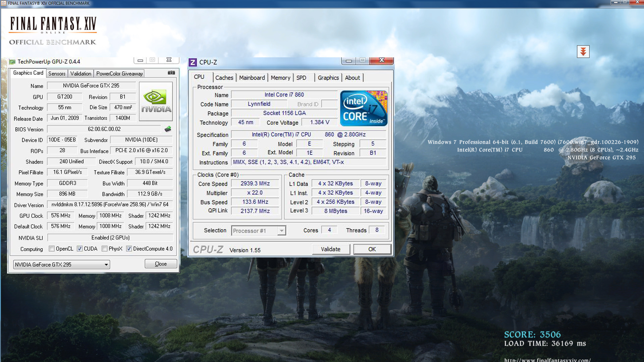Click the CPU-Z purple Z title icon
The height and width of the screenshot is (362, 644).
[193, 62]
